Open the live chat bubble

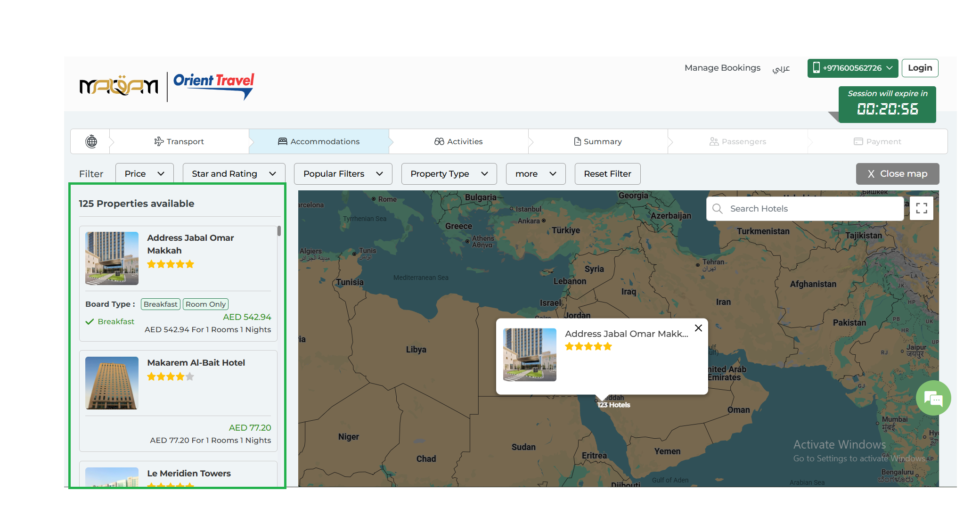tap(933, 398)
